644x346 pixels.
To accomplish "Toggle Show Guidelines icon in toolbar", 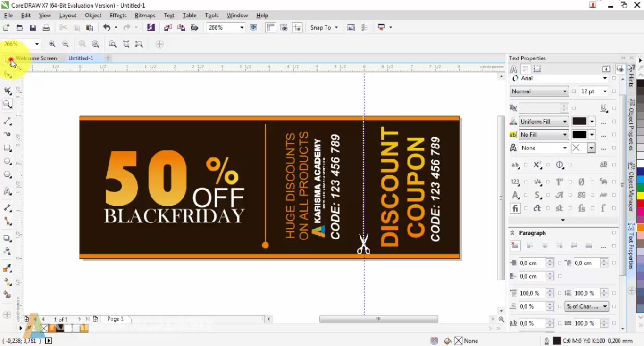I will tap(297, 27).
